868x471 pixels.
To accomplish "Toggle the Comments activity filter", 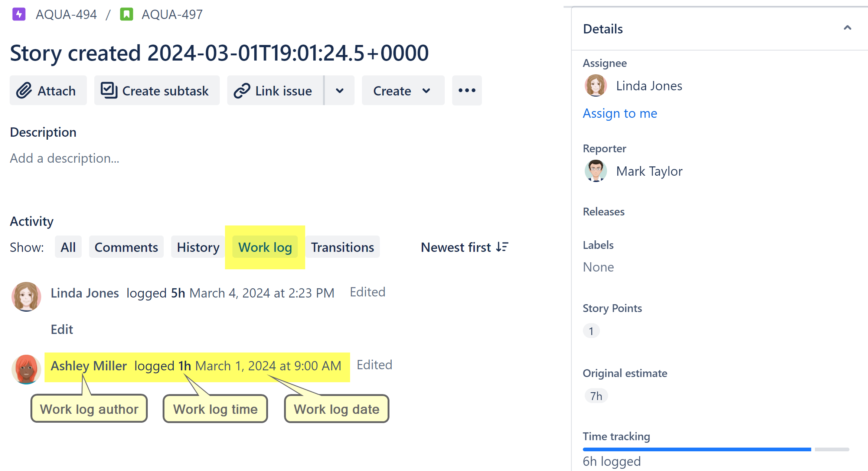I will (x=126, y=247).
